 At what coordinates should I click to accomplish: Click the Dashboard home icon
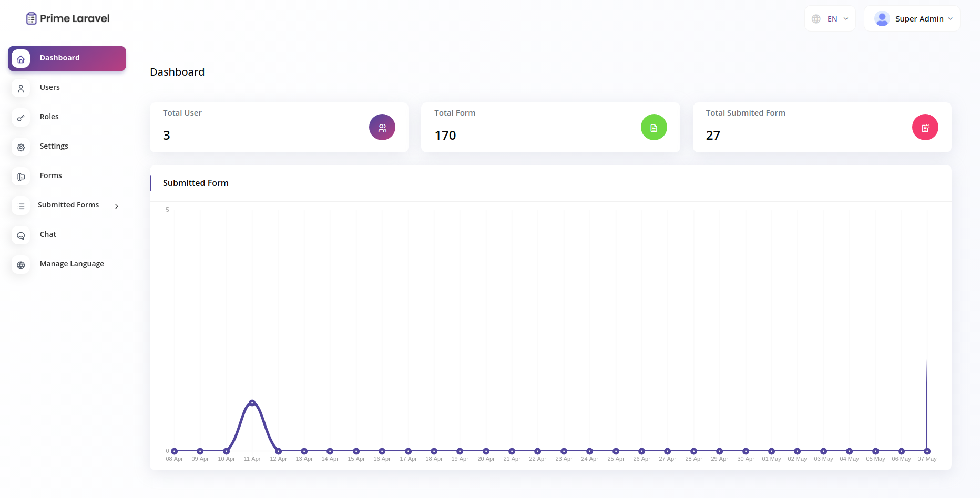coord(21,59)
